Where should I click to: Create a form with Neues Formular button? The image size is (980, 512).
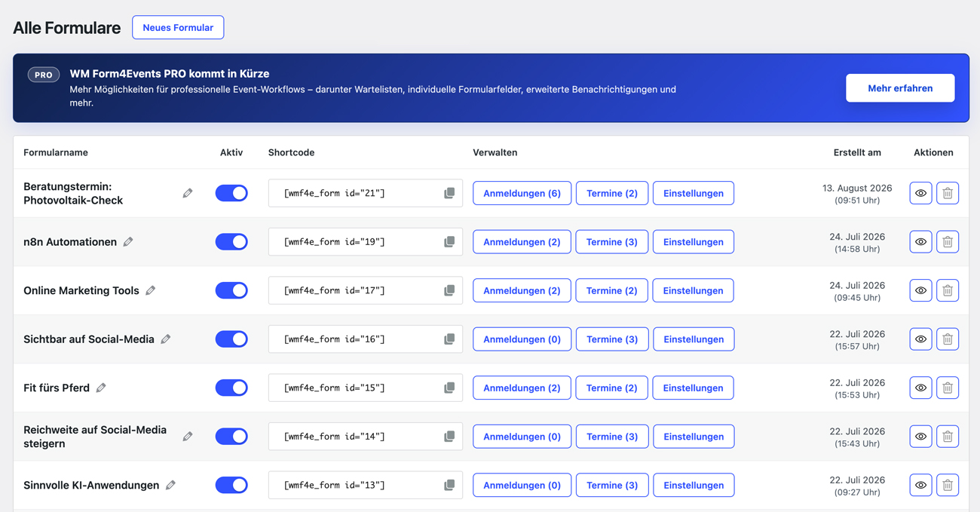178,27
